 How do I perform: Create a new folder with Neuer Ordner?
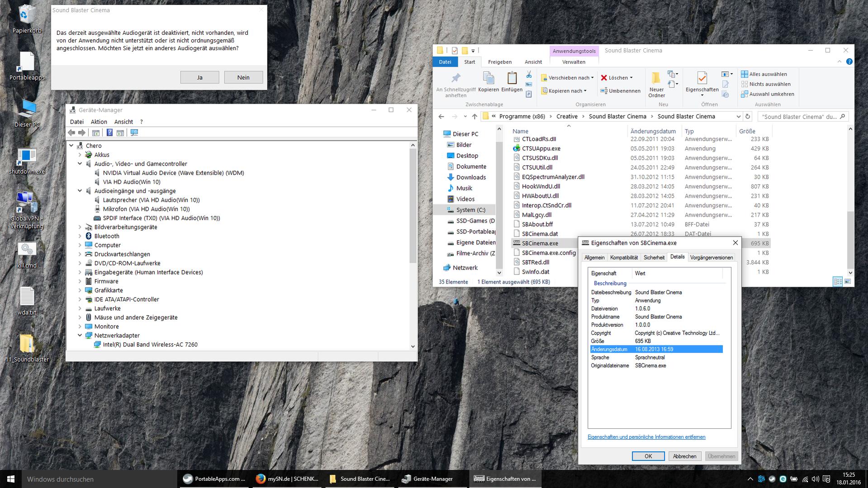tap(656, 85)
